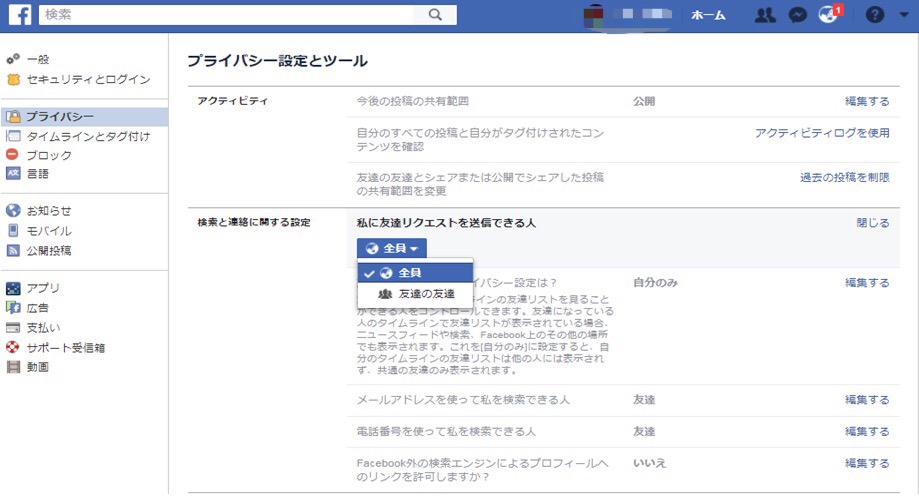
Task: Edit 電話番号 search setting
Action: [867, 432]
